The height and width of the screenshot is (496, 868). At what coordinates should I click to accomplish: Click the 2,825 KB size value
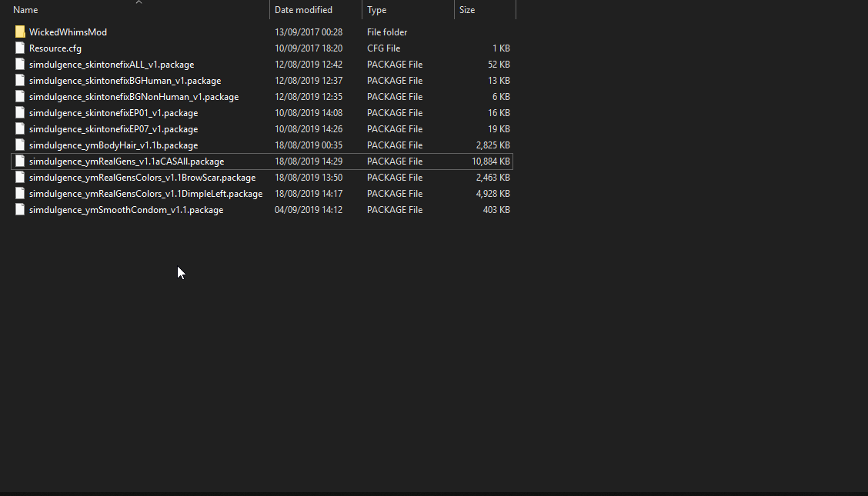click(x=492, y=145)
